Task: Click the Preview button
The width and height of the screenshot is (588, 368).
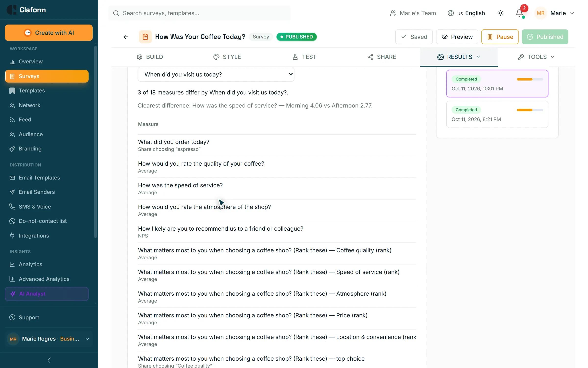Action: (x=457, y=37)
